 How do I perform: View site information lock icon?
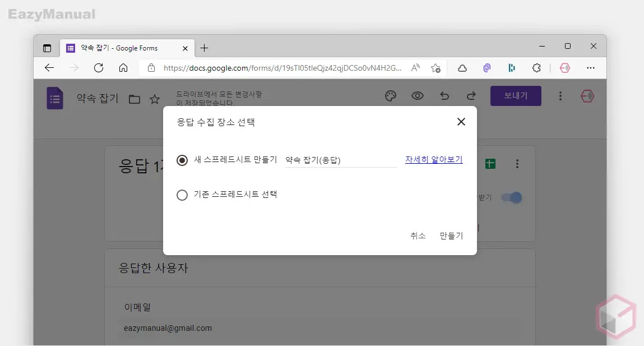coord(151,68)
